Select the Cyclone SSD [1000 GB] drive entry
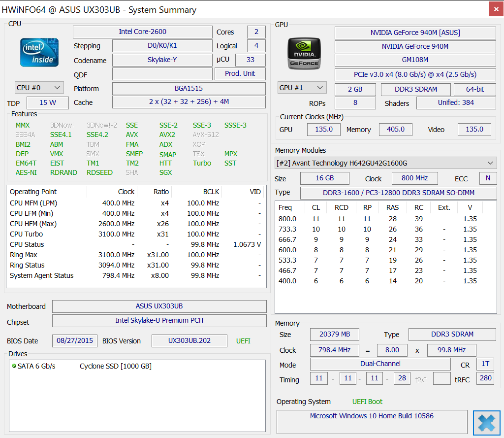The image size is (504, 438). pos(115,366)
